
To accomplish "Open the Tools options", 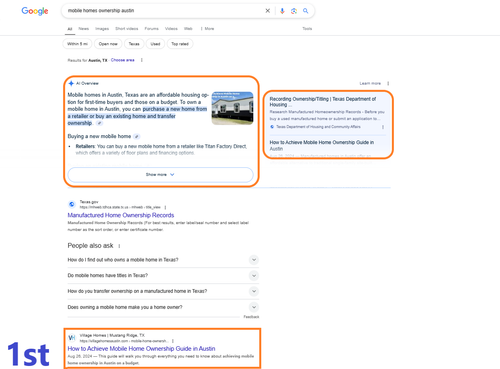I will [307, 29].
